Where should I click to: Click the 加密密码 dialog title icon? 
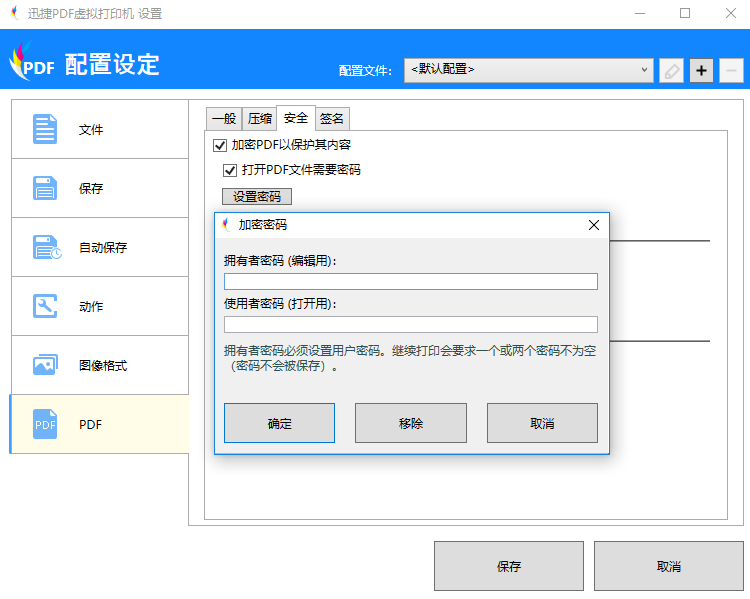(227, 224)
